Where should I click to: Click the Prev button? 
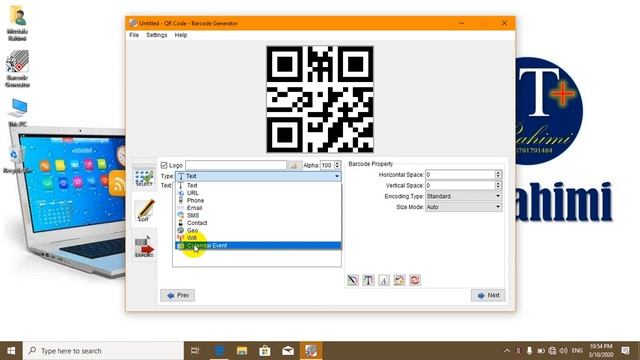(178, 295)
